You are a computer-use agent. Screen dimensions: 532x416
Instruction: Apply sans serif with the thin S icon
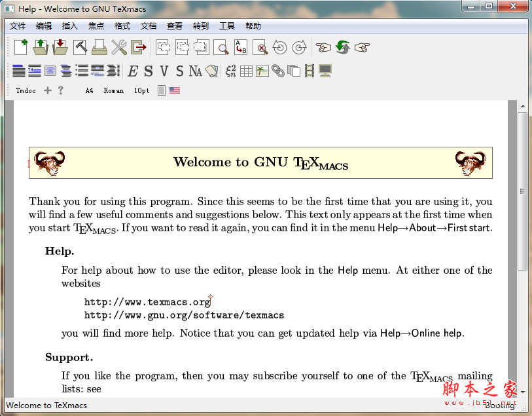(179, 71)
